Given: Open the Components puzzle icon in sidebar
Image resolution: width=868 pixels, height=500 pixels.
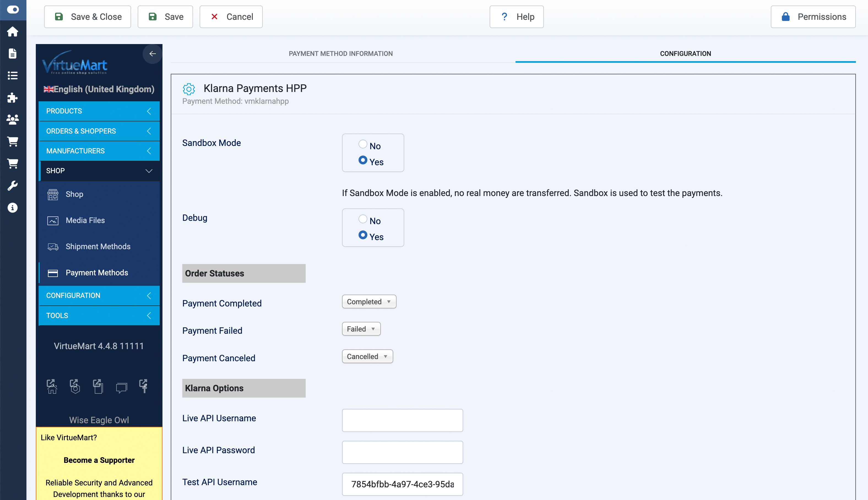Looking at the screenshot, I should coord(13,97).
